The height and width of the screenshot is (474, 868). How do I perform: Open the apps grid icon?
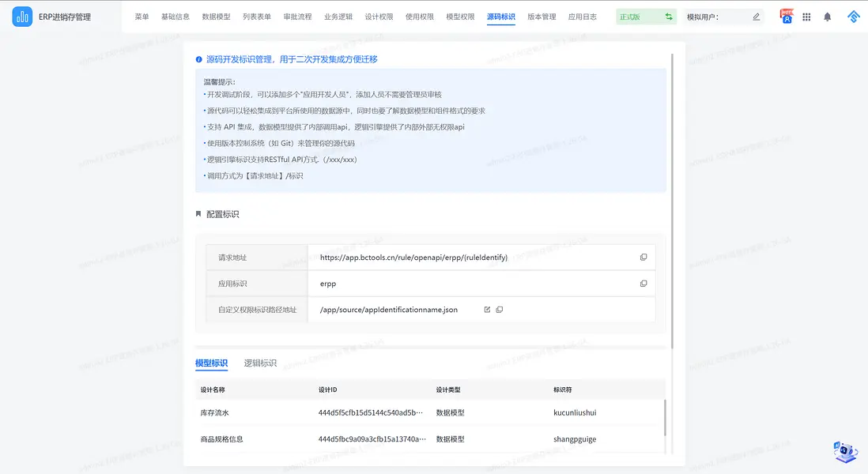click(x=806, y=17)
